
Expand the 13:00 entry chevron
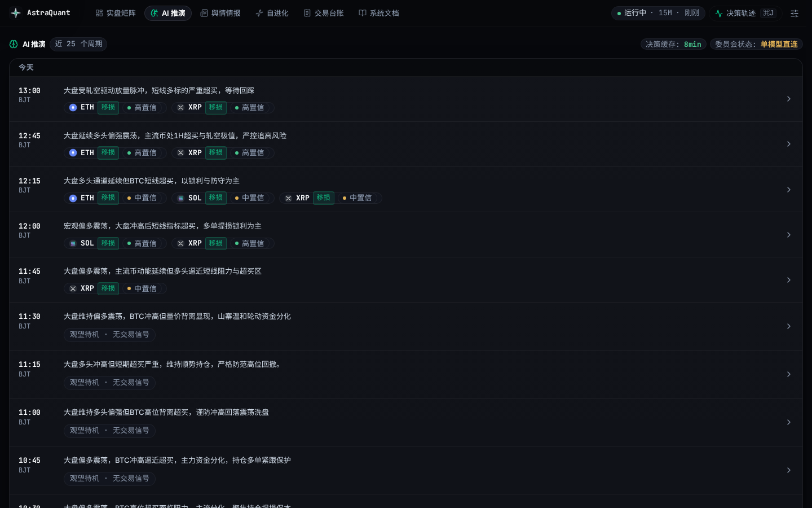click(789, 99)
